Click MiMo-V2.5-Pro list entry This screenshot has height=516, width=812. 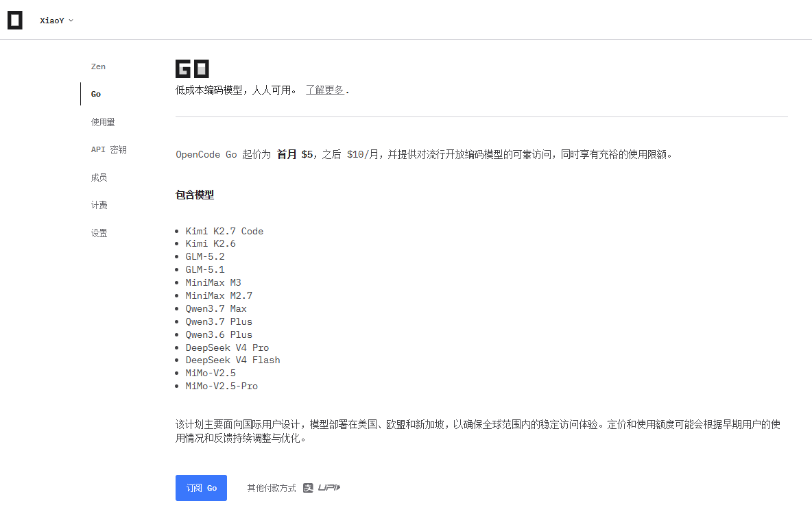(222, 386)
